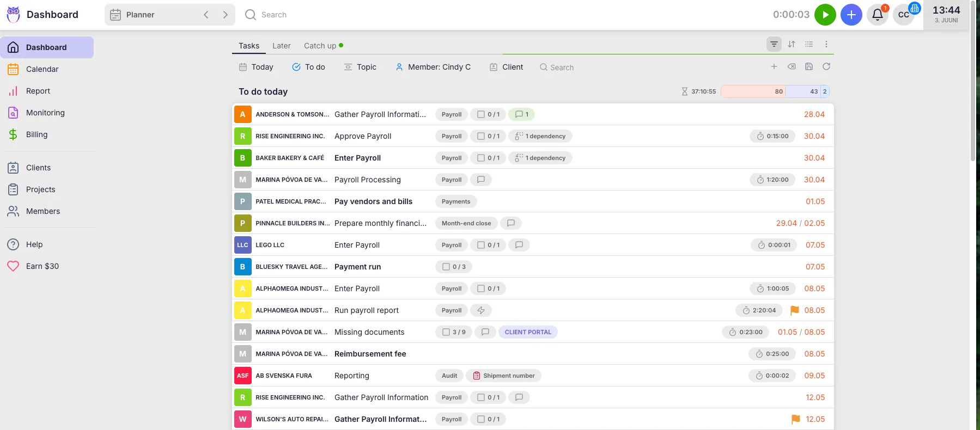Click the save filter icon
The width and height of the screenshot is (980, 430).
(x=808, y=66)
